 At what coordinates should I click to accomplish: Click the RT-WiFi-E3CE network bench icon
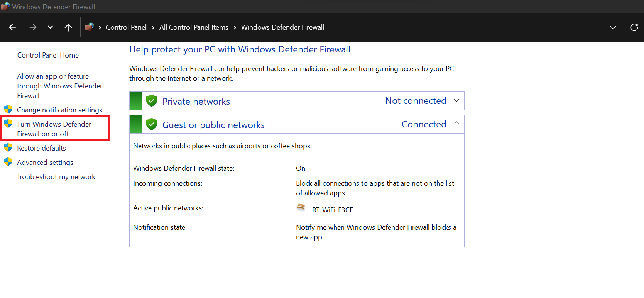(301, 208)
